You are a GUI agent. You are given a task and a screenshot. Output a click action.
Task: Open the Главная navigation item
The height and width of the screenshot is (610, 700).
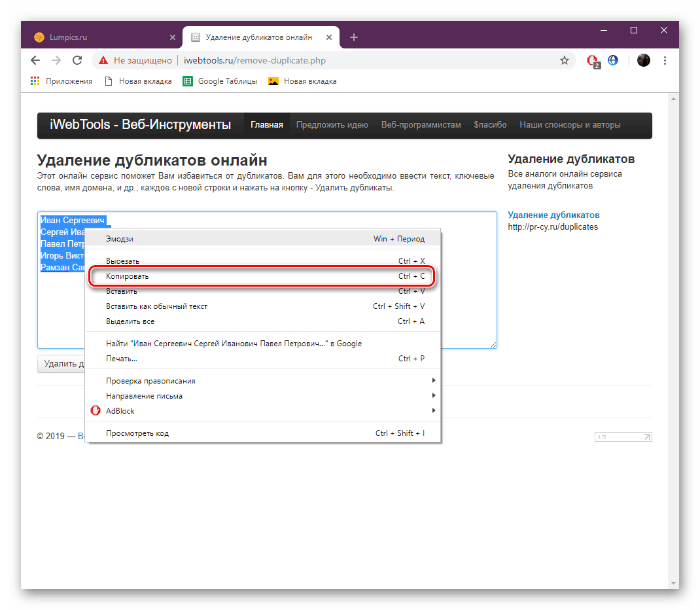point(266,124)
